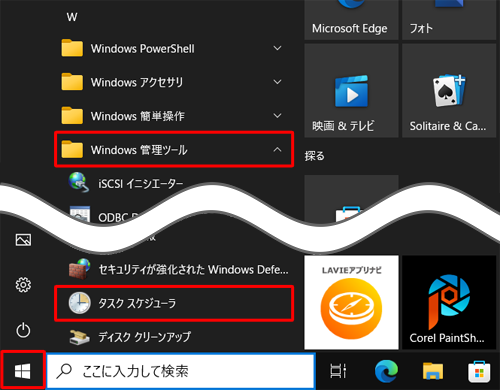Open the Pictures icon in the sidebar
The image size is (500, 390).
point(23,240)
